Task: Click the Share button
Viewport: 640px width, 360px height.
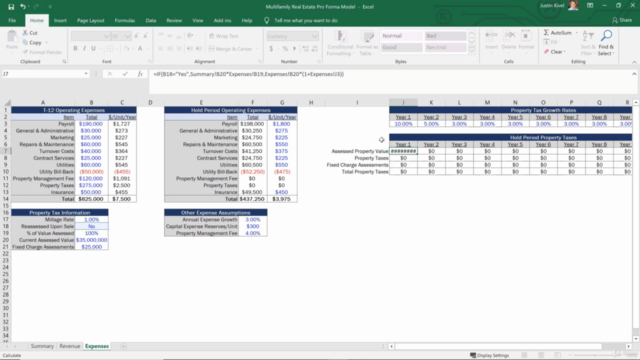Action: tap(622, 20)
